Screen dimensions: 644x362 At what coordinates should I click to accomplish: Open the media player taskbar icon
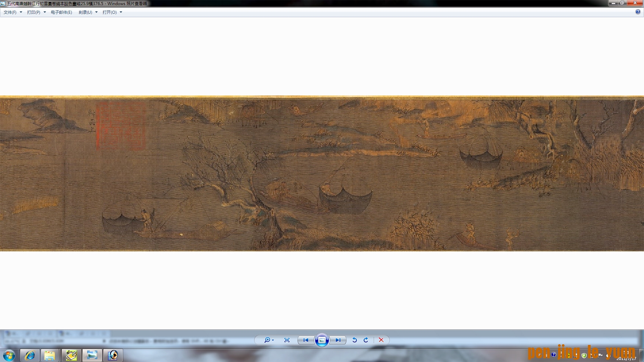point(113,355)
